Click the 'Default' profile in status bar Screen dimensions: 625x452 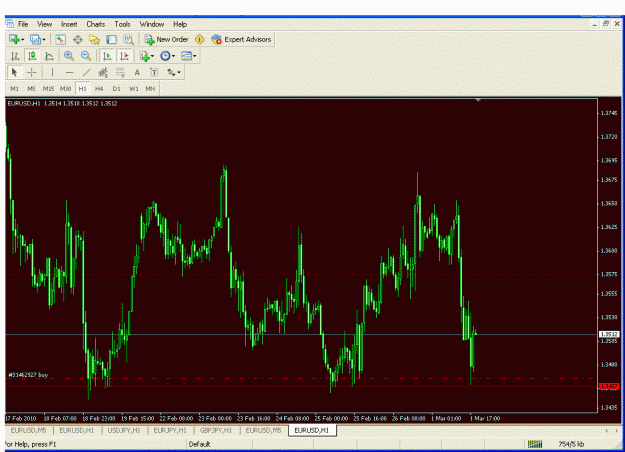199,444
